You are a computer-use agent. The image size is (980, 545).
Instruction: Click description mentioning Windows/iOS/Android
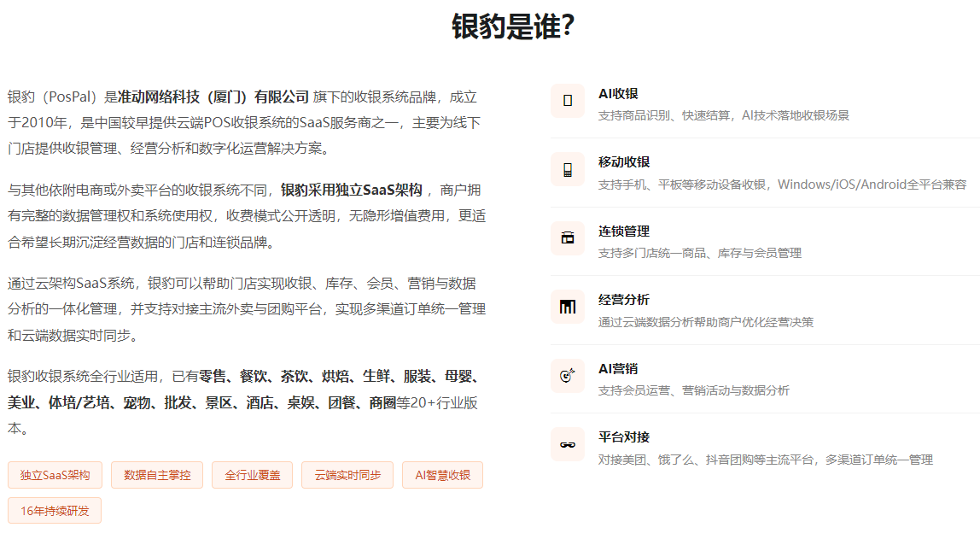[x=783, y=185]
